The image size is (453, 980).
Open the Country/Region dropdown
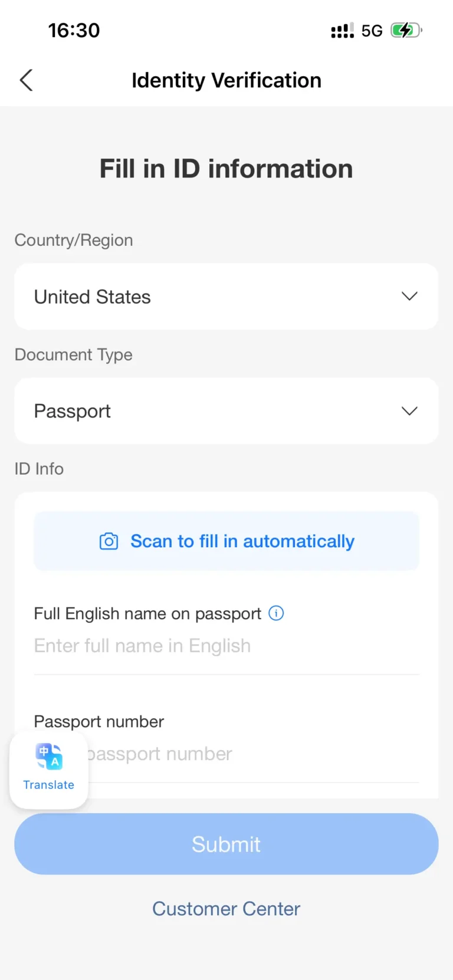click(x=226, y=297)
